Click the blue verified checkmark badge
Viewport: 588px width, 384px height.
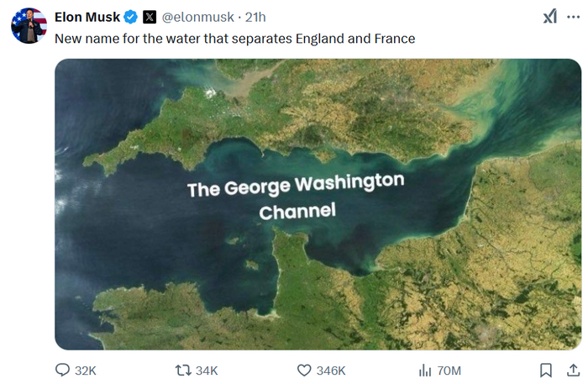pyautogui.click(x=131, y=17)
